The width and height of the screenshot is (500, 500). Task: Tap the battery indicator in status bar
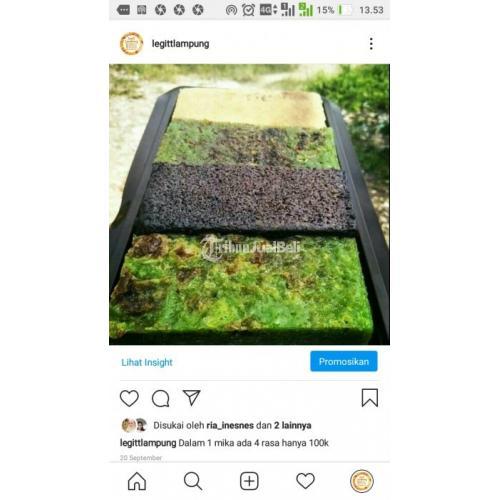[x=344, y=10]
